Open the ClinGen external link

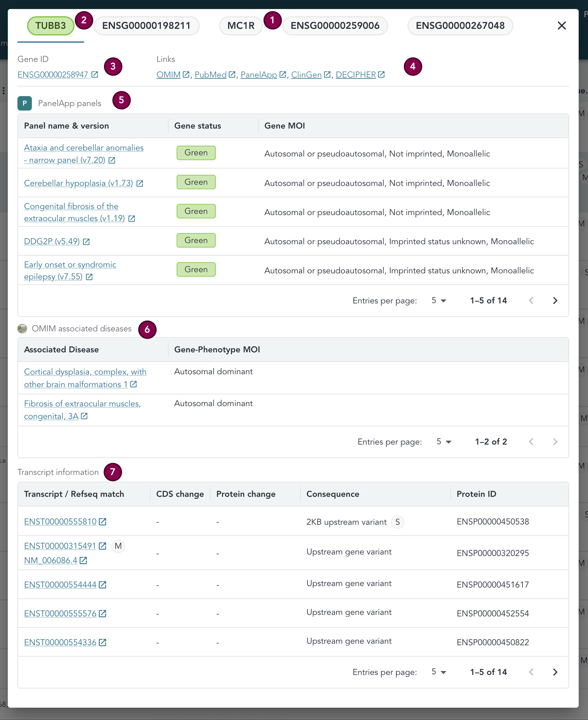tap(306, 74)
